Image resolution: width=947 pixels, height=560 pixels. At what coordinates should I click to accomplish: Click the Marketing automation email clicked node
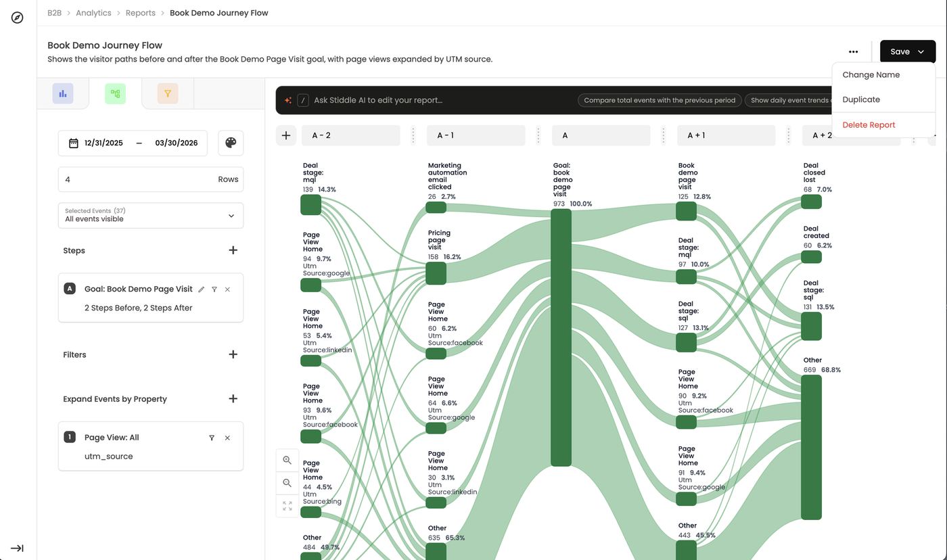coord(436,207)
